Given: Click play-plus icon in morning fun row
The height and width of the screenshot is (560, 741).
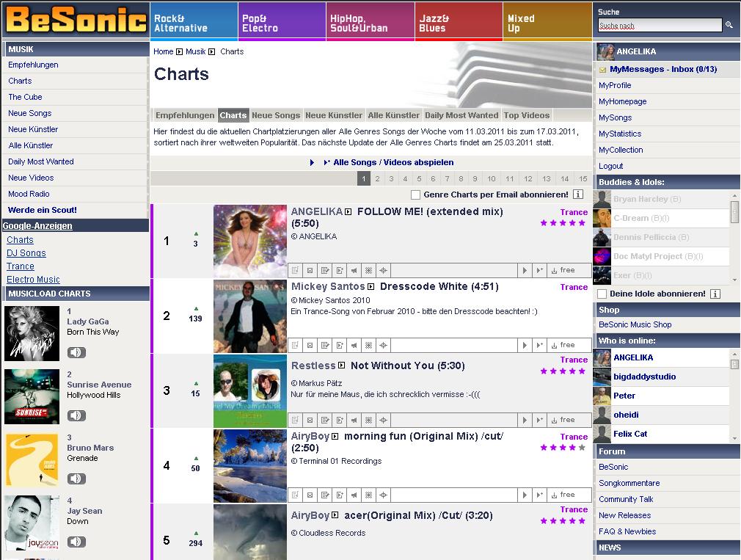Looking at the screenshot, I should click(x=539, y=495).
